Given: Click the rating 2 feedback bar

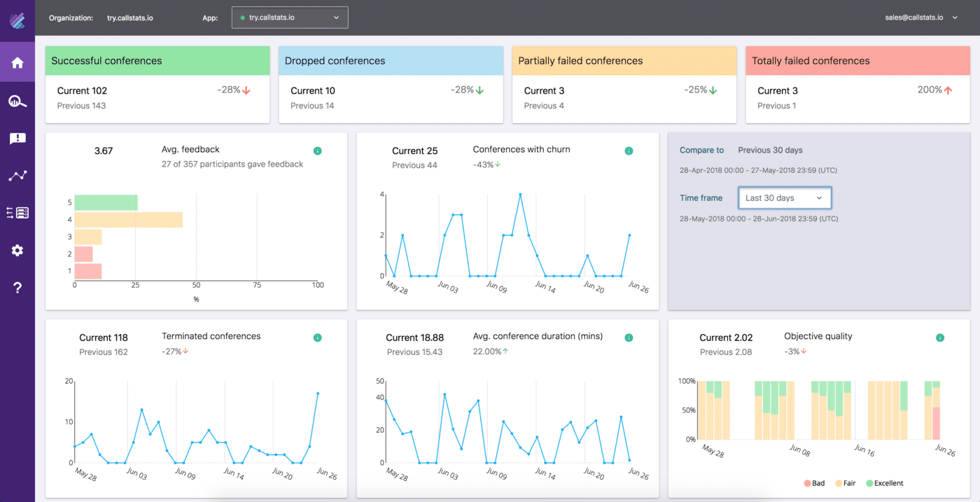Looking at the screenshot, I should tap(84, 254).
